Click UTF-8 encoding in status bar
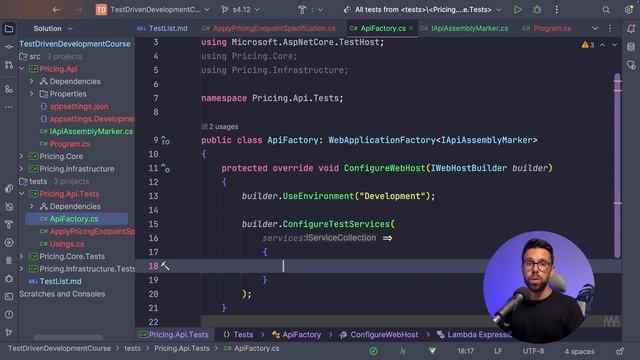The height and width of the screenshot is (360, 640). (x=533, y=351)
